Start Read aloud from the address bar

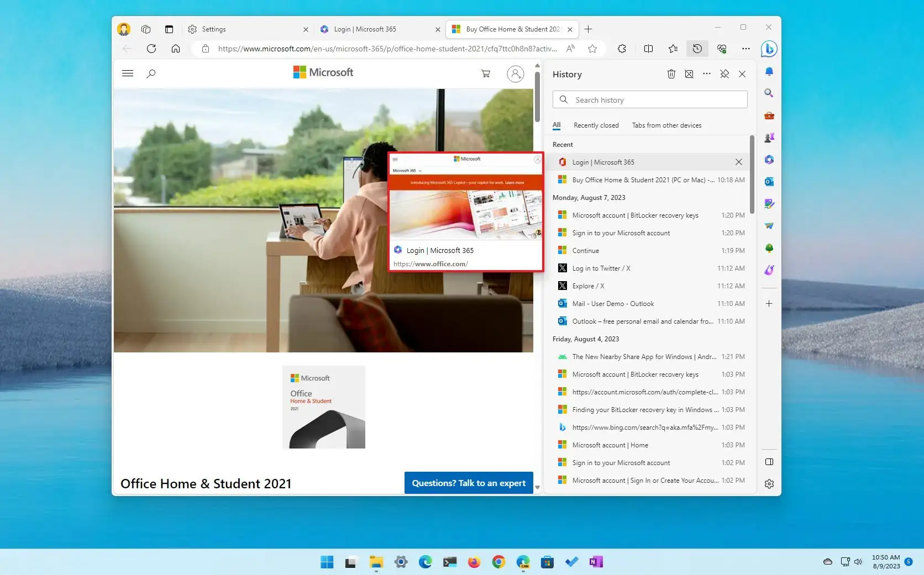[570, 49]
